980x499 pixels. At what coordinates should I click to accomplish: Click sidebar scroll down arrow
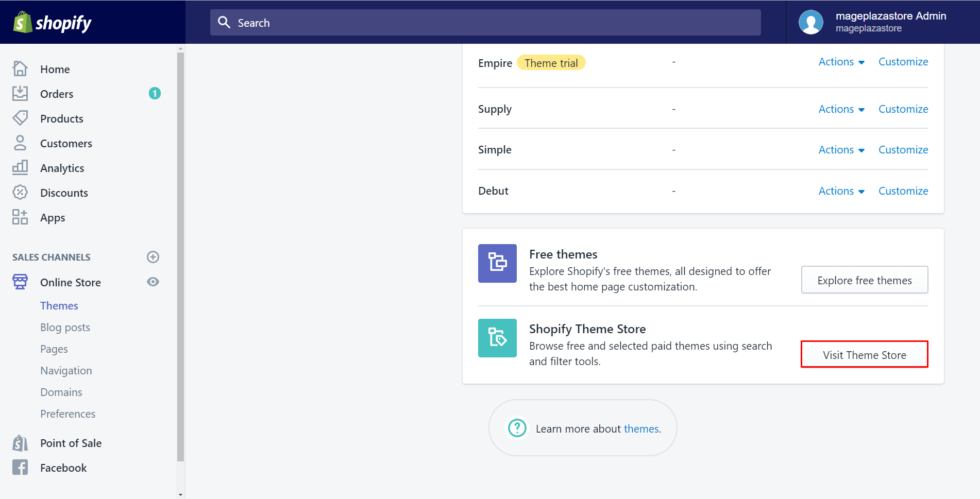point(180,494)
